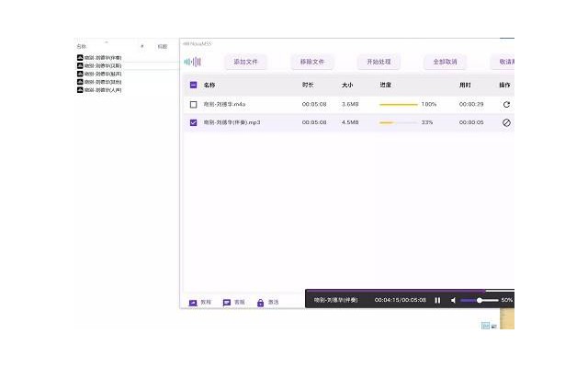
Task: Click the 大小 size column header
Action: (347, 85)
